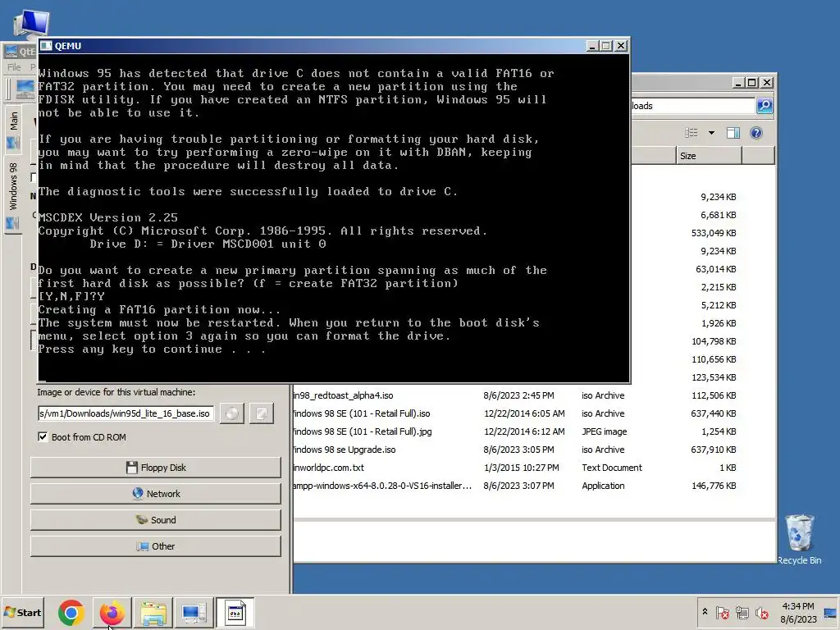
Task: Open the muted volume tray icon
Action: point(761,612)
